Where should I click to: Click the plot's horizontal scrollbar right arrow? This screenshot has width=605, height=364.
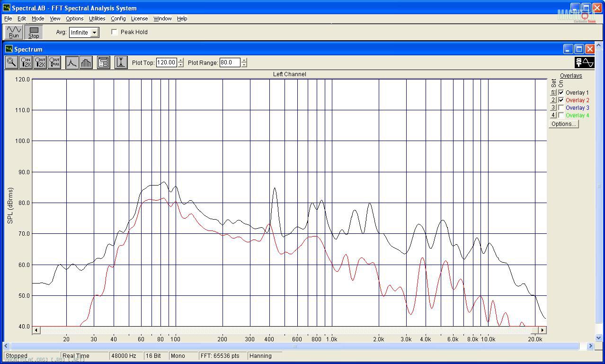tap(543, 330)
